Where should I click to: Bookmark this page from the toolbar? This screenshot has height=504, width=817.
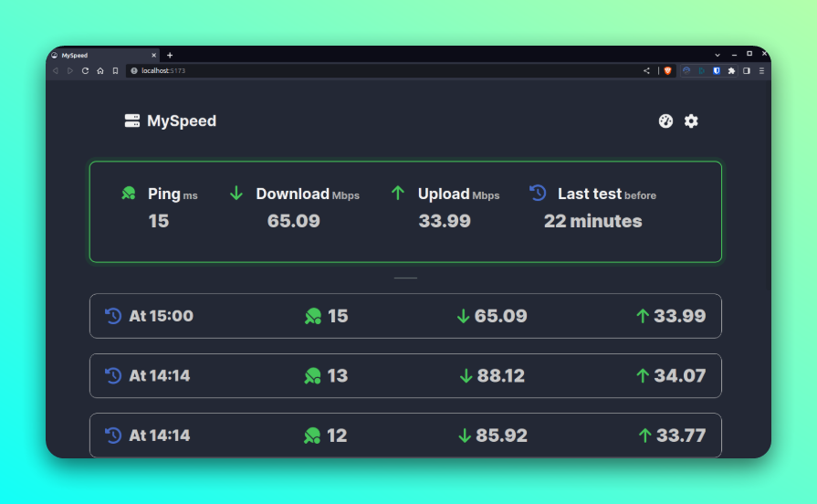tap(115, 70)
